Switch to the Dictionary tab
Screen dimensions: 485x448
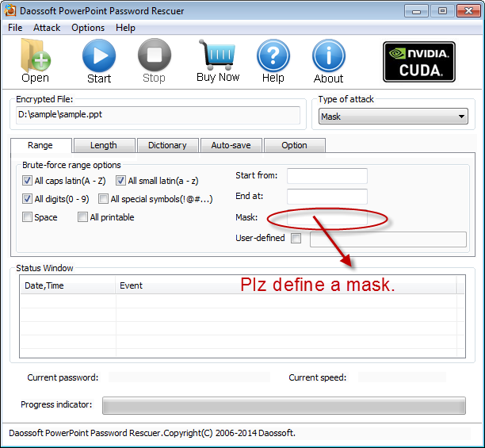pos(168,145)
